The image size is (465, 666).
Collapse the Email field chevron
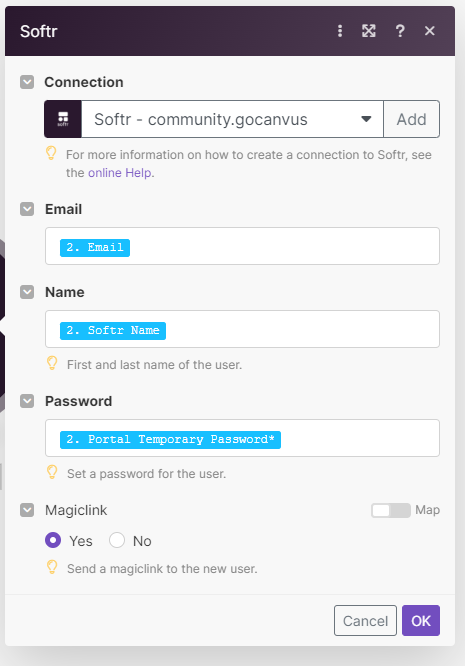point(27,209)
